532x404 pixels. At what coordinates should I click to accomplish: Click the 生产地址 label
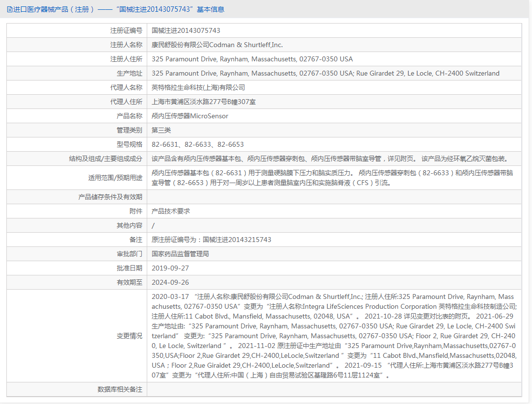tap(129, 73)
